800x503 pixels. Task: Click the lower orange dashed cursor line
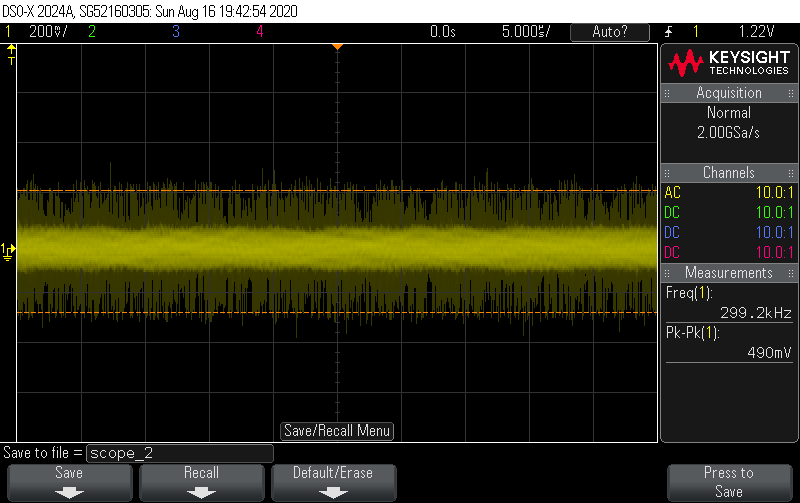tap(337, 312)
